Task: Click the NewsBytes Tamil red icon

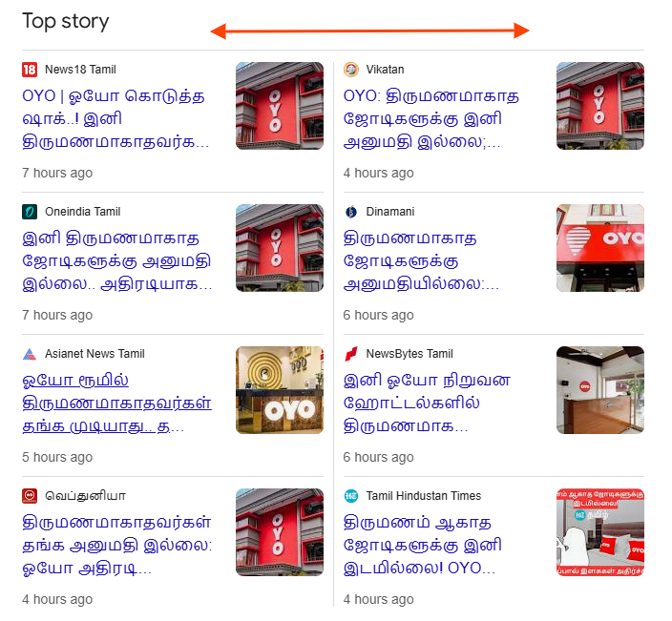Action: (x=351, y=354)
